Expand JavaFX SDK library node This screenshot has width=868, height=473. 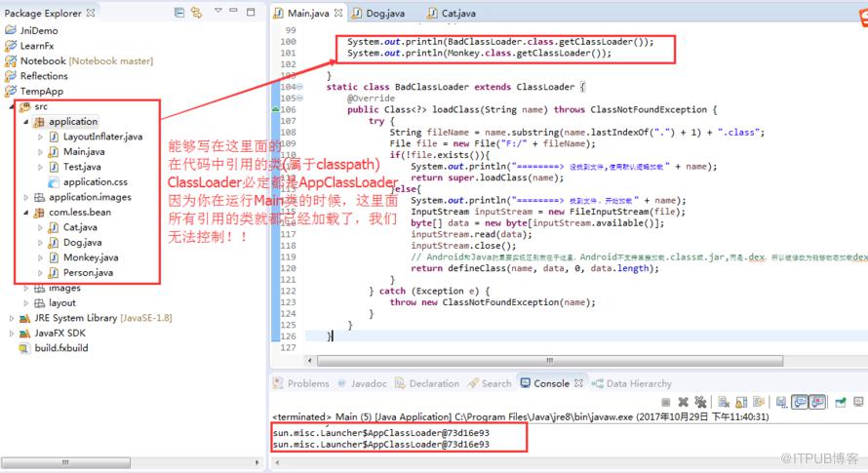point(12,333)
